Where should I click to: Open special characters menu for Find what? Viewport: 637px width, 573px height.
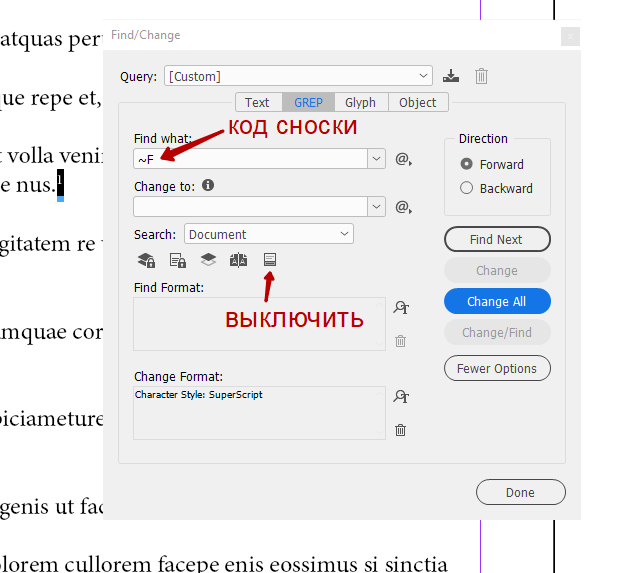[x=403, y=159]
